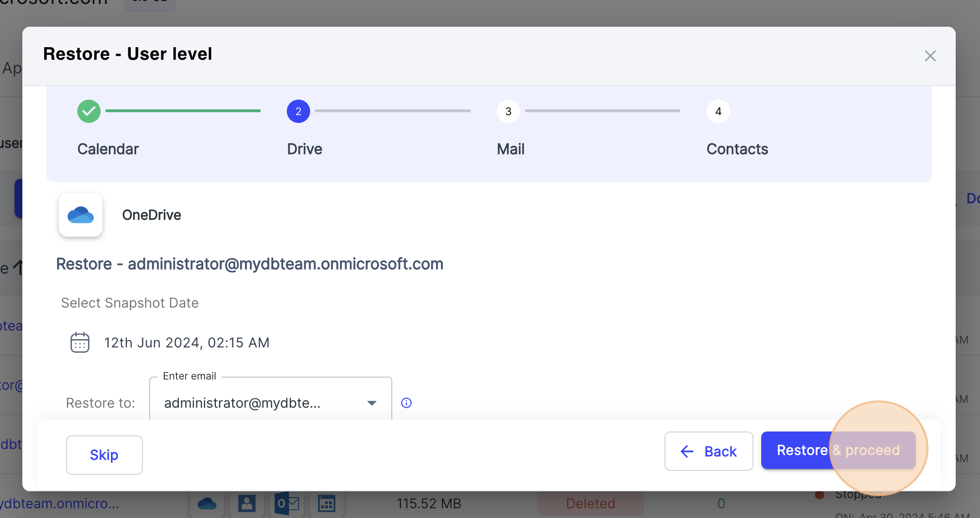980x518 pixels.
Task: Click the dropdown arrow in the email field
Action: (371, 403)
